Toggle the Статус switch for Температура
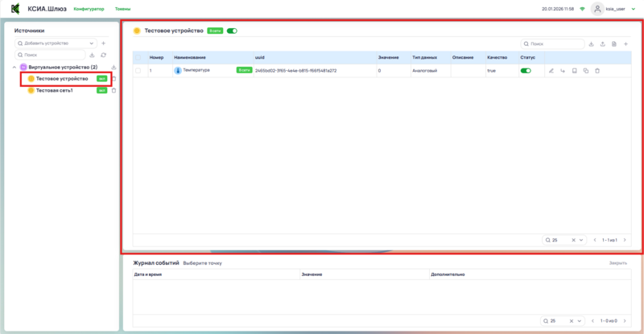644x334 pixels. (x=526, y=71)
